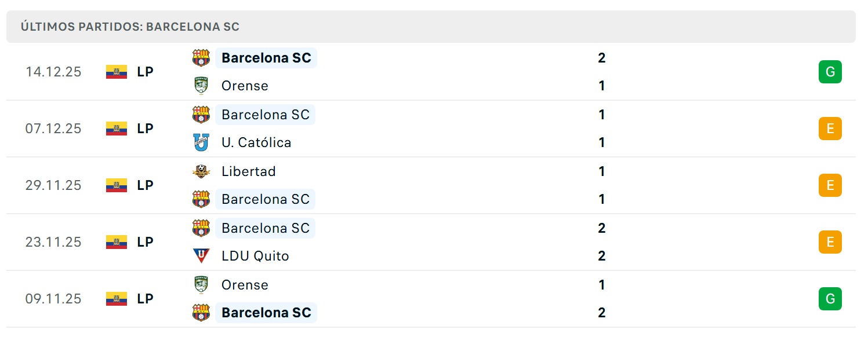The width and height of the screenshot is (868, 337).
Task: Click Ecuador flag in 07.12.25 row
Action: click(117, 129)
